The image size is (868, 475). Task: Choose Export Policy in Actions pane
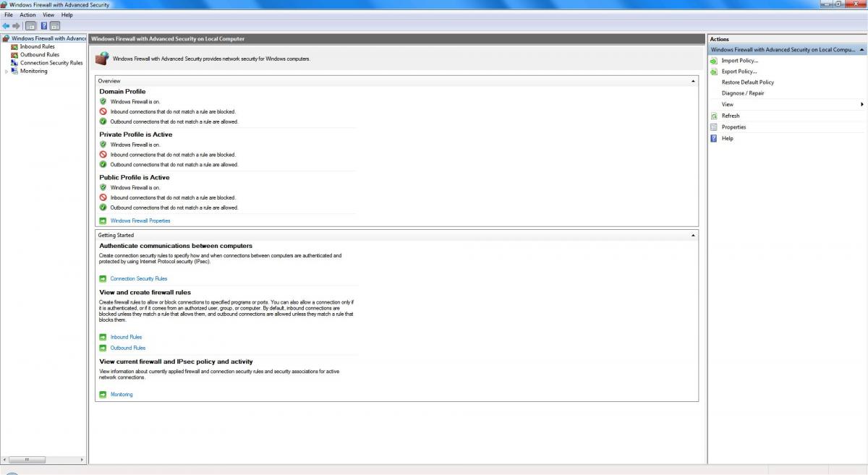click(x=739, y=72)
